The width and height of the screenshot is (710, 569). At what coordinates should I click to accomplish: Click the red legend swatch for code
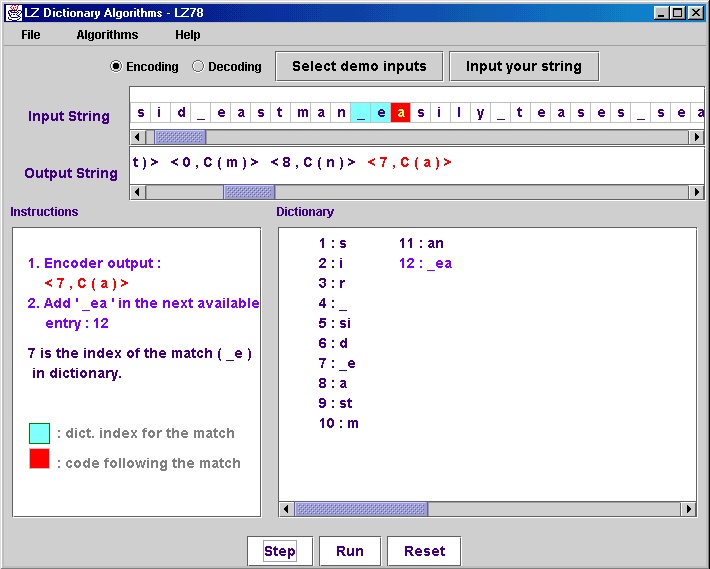tap(39, 459)
